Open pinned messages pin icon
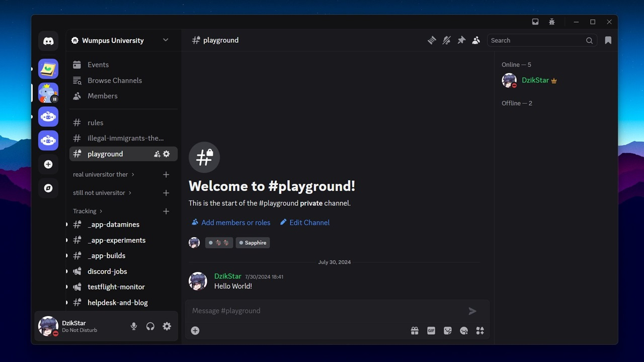This screenshot has width=644, height=362. (461, 40)
